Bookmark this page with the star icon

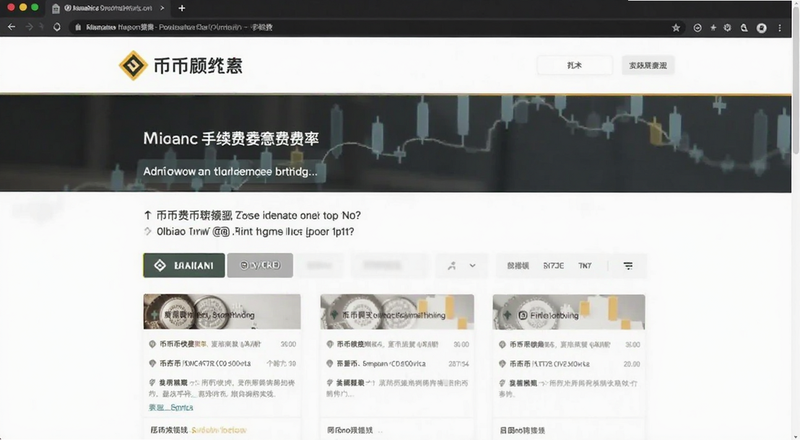[676, 28]
